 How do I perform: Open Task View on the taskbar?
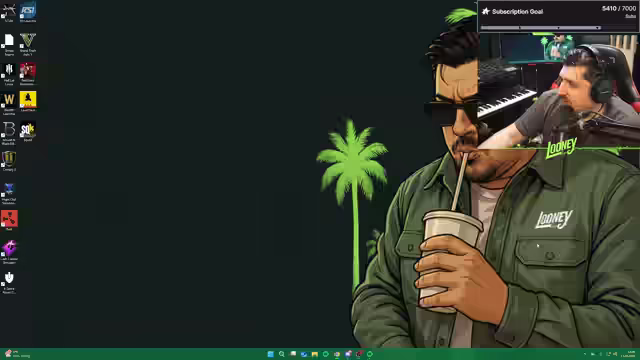click(293, 354)
